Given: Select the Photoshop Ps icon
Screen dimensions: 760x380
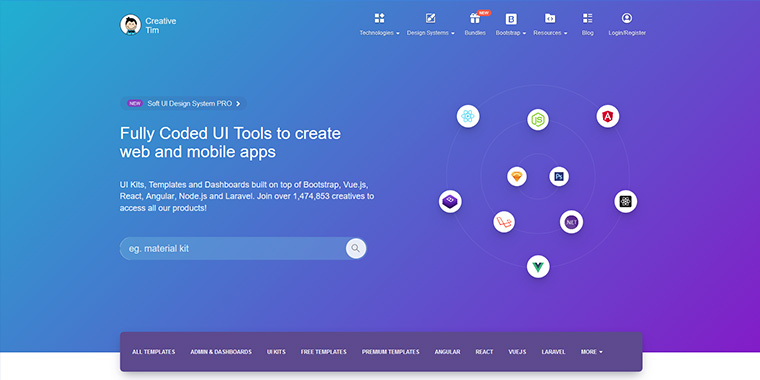Looking at the screenshot, I should [x=559, y=176].
